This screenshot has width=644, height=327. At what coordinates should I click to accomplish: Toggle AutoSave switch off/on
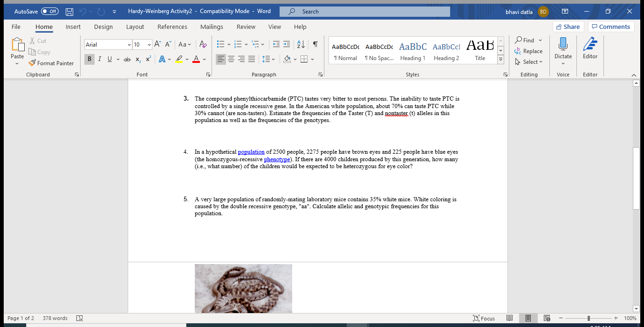pyautogui.click(x=50, y=12)
